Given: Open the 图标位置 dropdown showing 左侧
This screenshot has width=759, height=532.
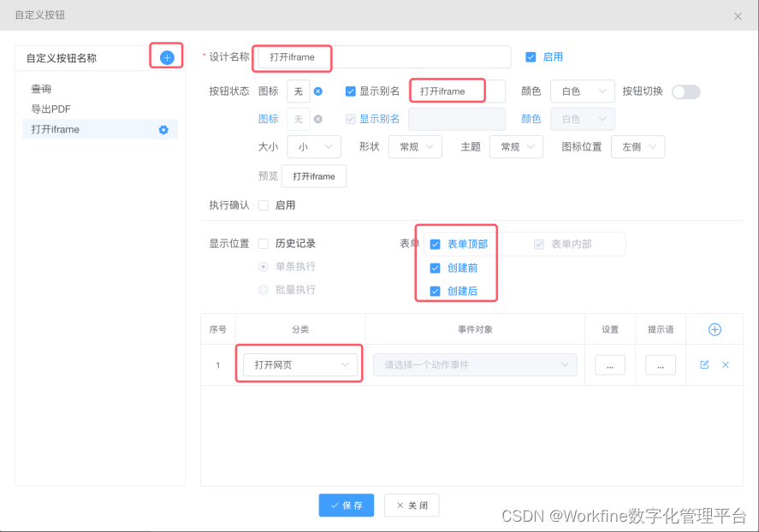Looking at the screenshot, I should coord(638,147).
